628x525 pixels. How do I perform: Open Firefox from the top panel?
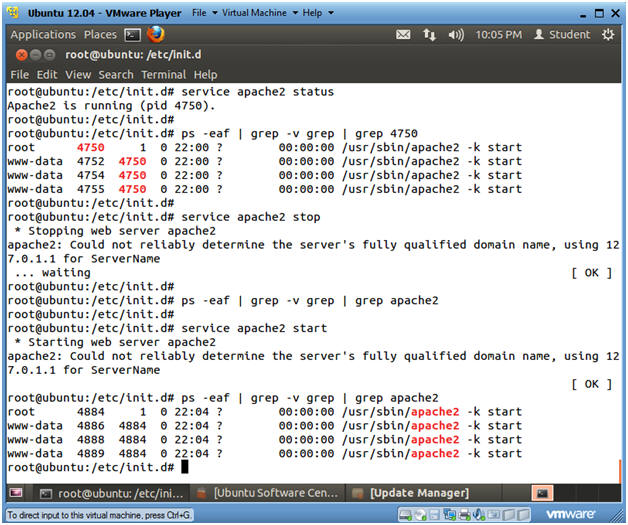(155, 34)
